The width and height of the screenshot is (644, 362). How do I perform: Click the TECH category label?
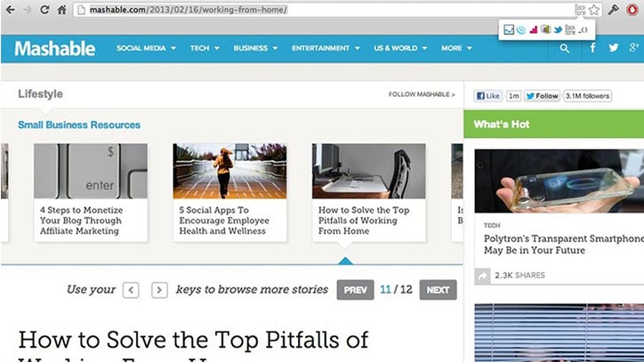click(492, 225)
